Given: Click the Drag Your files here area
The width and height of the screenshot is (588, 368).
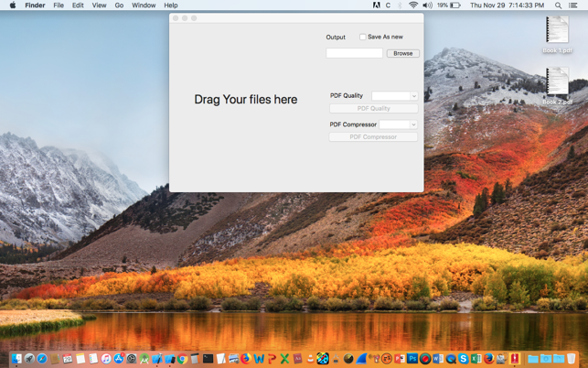Looking at the screenshot, I should point(246,100).
